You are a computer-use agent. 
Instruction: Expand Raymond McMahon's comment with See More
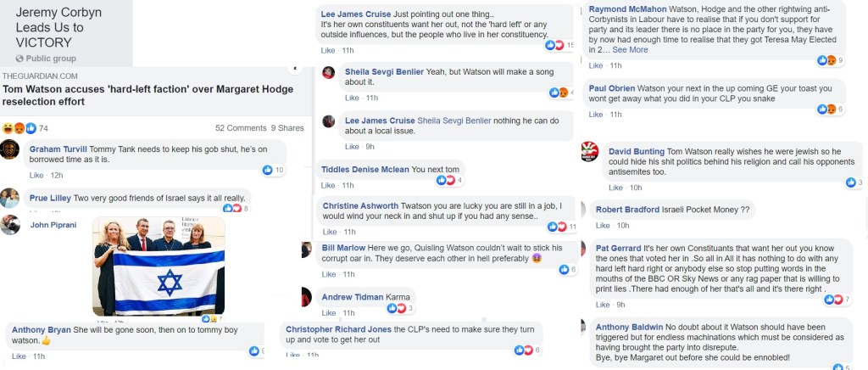631,49
